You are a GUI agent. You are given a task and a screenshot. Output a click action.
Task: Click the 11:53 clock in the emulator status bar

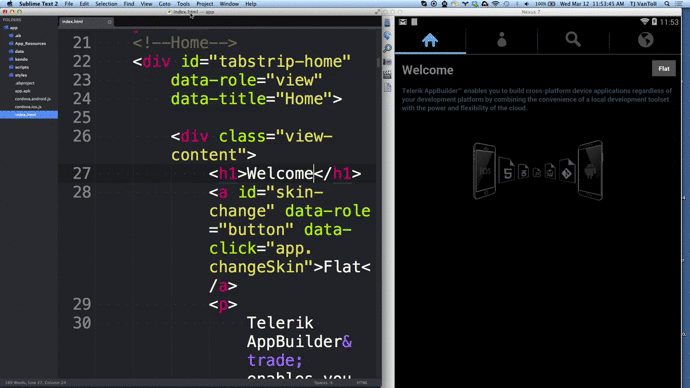point(669,22)
